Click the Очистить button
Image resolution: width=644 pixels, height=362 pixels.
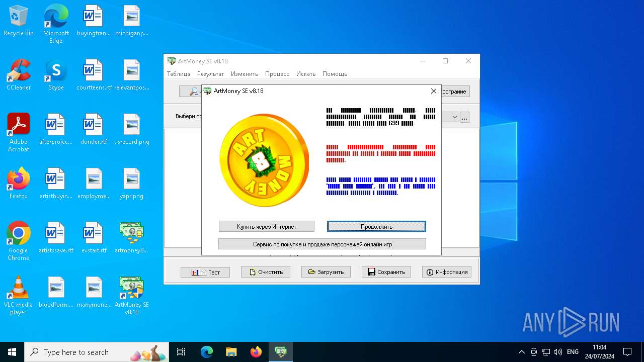click(x=266, y=272)
